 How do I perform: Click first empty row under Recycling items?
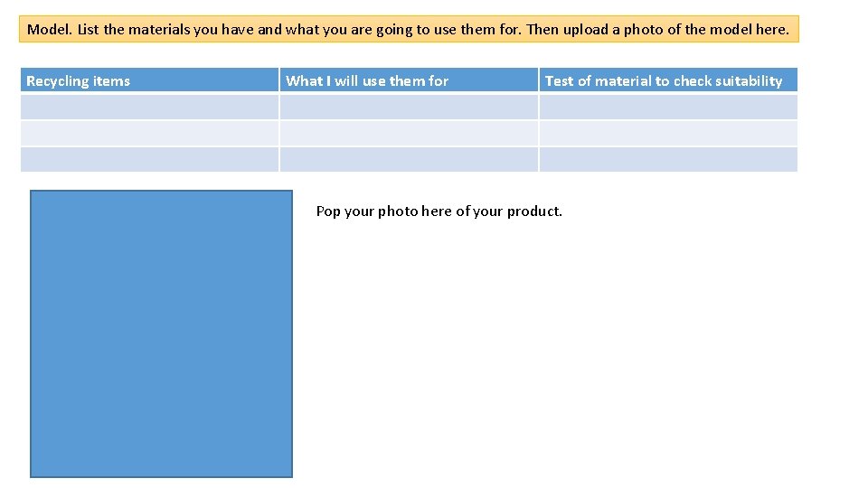(149, 107)
